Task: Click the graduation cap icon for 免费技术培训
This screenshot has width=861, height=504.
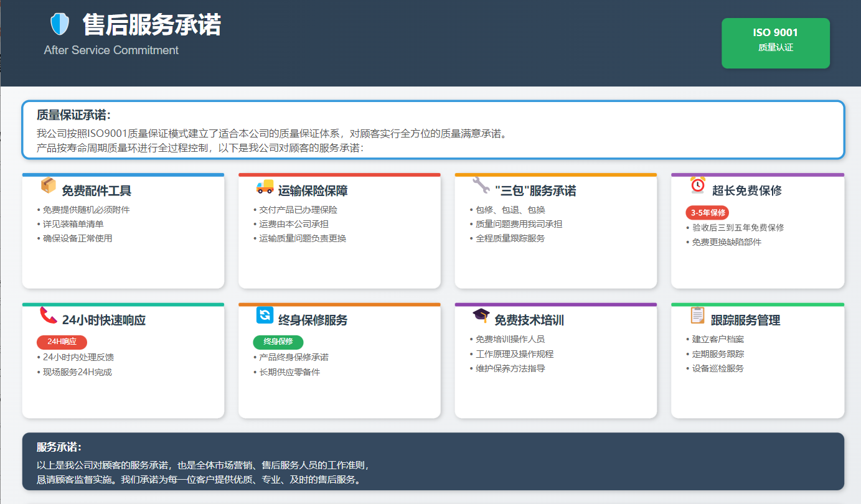Action: tap(481, 315)
